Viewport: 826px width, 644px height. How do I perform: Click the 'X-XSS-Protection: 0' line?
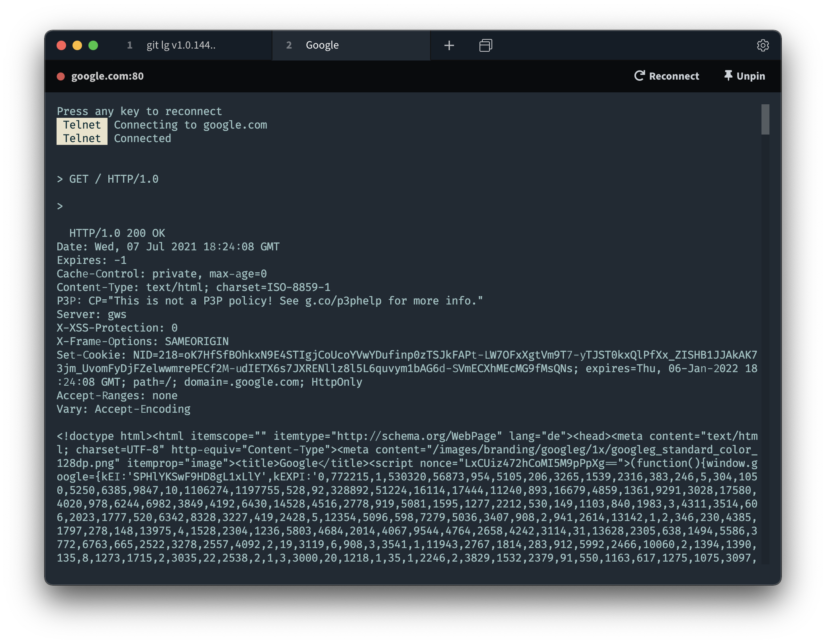(117, 328)
